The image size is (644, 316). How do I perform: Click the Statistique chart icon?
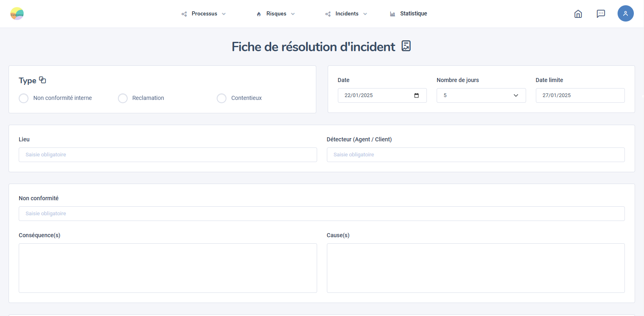point(392,14)
